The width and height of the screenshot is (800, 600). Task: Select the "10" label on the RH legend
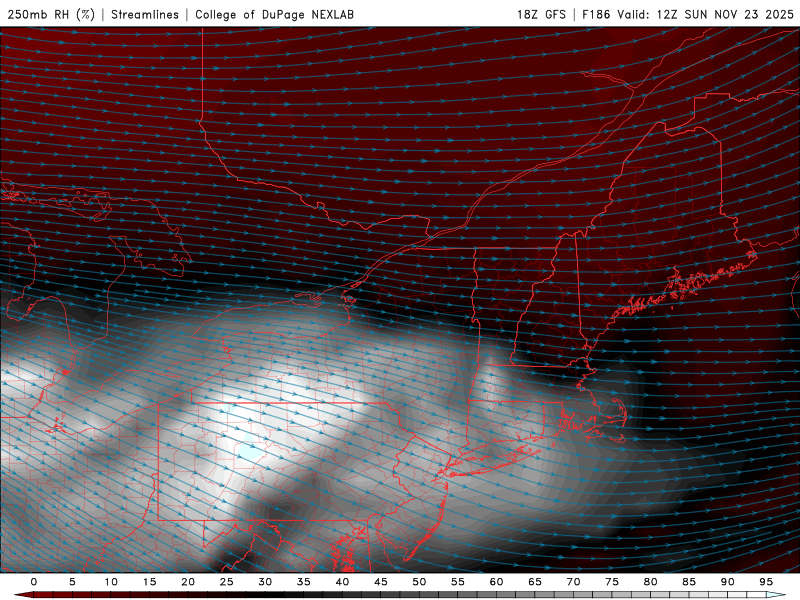(x=111, y=582)
